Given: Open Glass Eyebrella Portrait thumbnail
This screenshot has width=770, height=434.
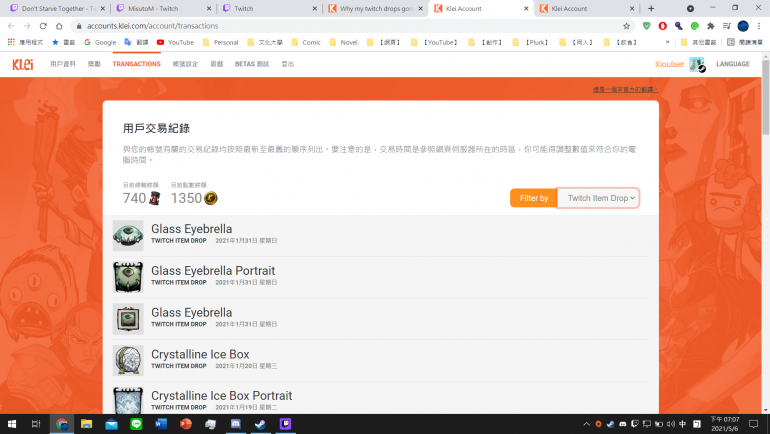Looking at the screenshot, I should tap(128, 277).
